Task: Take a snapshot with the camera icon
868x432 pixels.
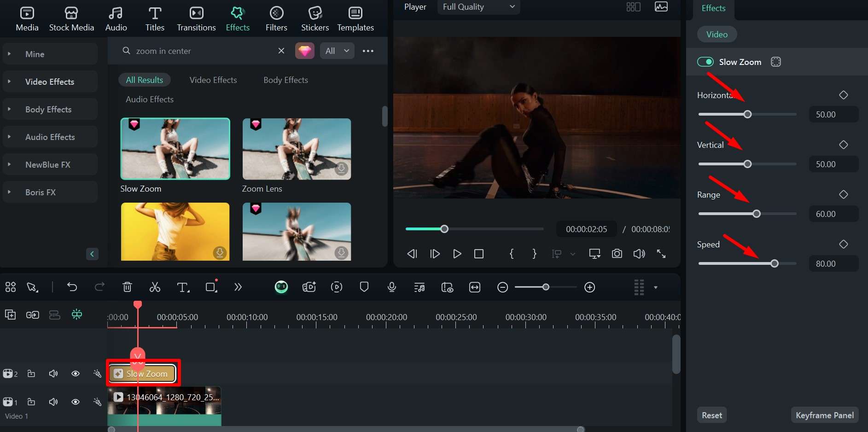Action: click(x=617, y=254)
